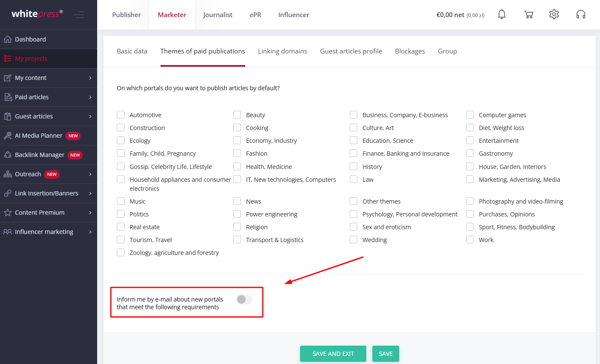600x364 pixels.
Task: Open the Guest articles profile tab
Action: (351, 51)
